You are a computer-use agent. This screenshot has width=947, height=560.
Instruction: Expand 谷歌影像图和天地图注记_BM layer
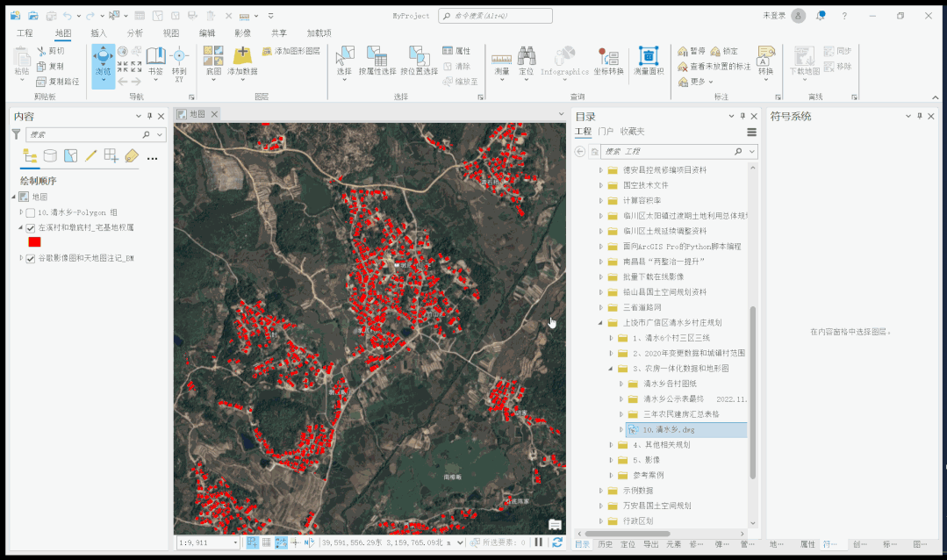pos(21,258)
